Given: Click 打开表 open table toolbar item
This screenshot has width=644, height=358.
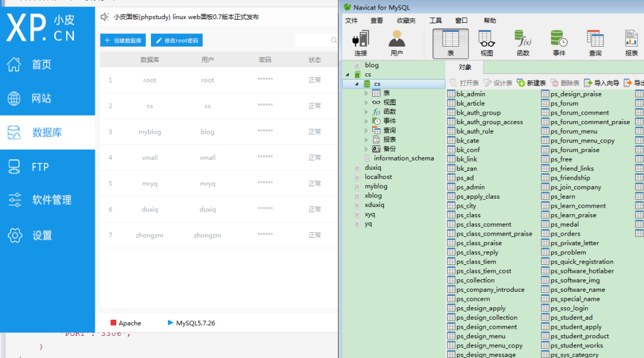Looking at the screenshot, I should 464,83.
